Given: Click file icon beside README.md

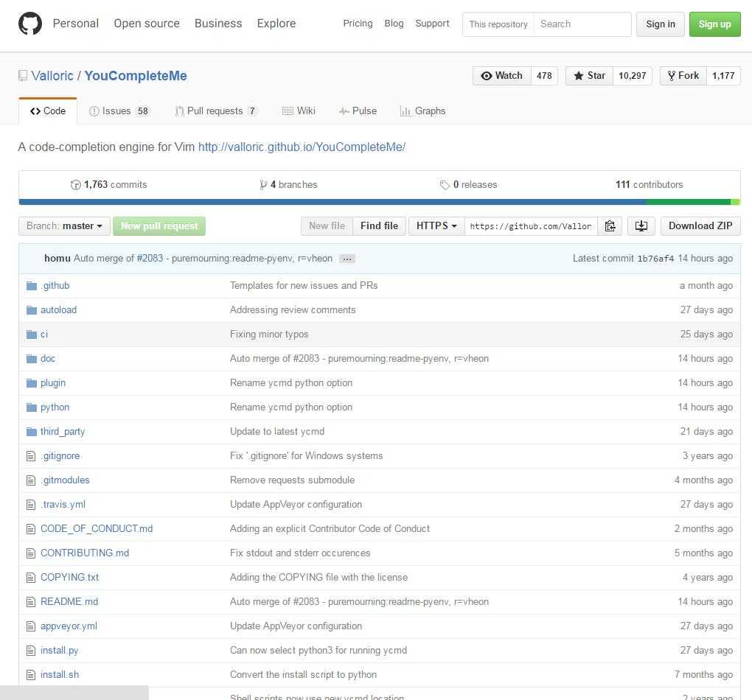Looking at the screenshot, I should click(x=31, y=602).
